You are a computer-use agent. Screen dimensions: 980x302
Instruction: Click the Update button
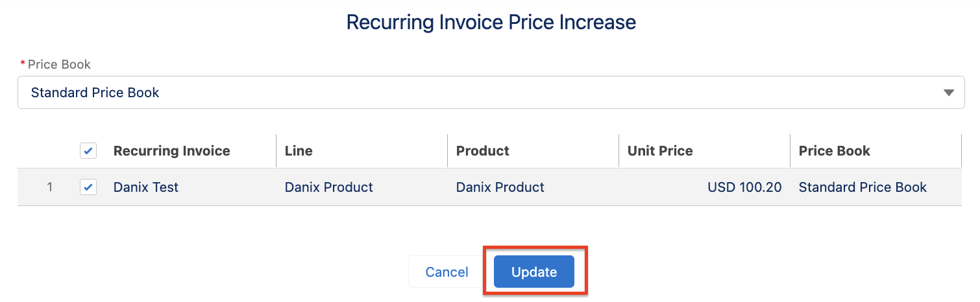(533, 272)
